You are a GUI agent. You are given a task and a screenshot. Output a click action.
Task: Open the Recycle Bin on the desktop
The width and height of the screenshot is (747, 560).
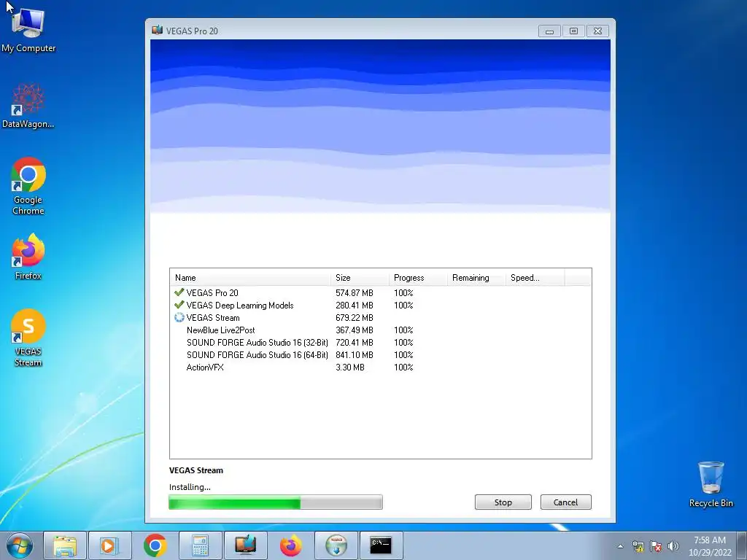[x=711, y=484]
